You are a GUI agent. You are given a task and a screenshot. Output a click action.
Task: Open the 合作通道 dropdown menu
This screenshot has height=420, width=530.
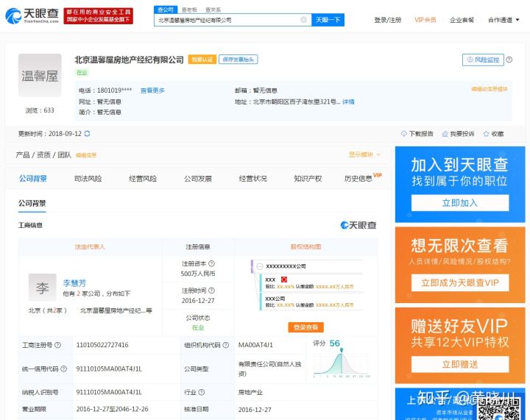coord(504,20)
